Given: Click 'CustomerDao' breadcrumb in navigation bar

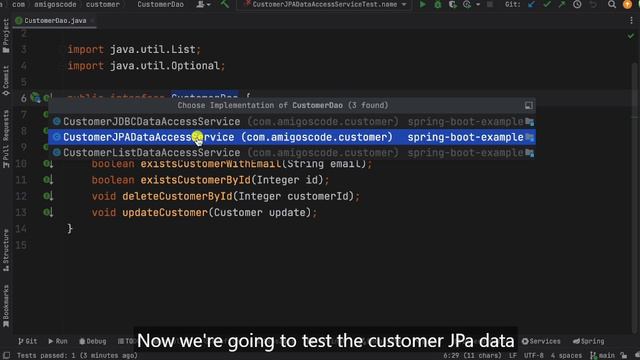Looking at the screenshot, I should (160, 4).
